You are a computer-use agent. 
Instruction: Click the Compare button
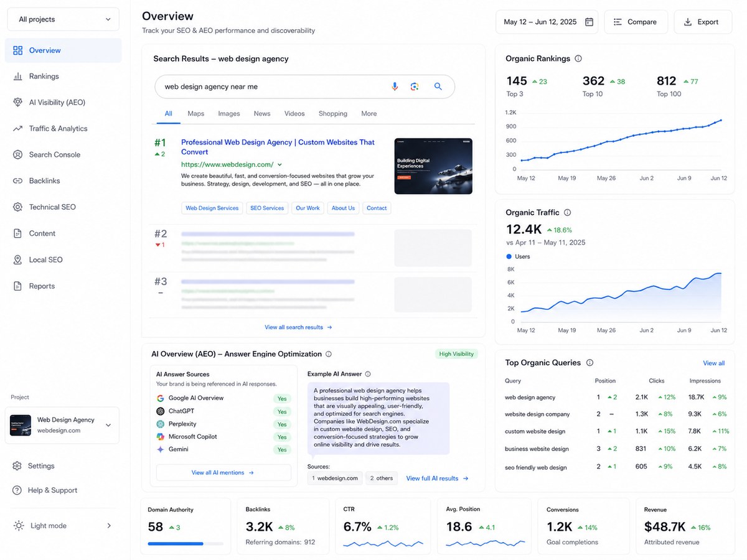click(636, 22)
